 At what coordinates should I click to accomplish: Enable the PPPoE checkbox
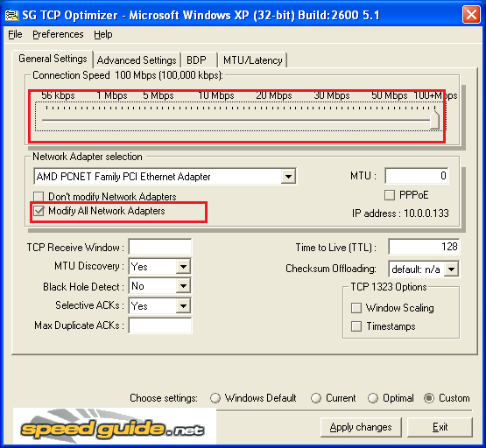[x=390, y=195]
